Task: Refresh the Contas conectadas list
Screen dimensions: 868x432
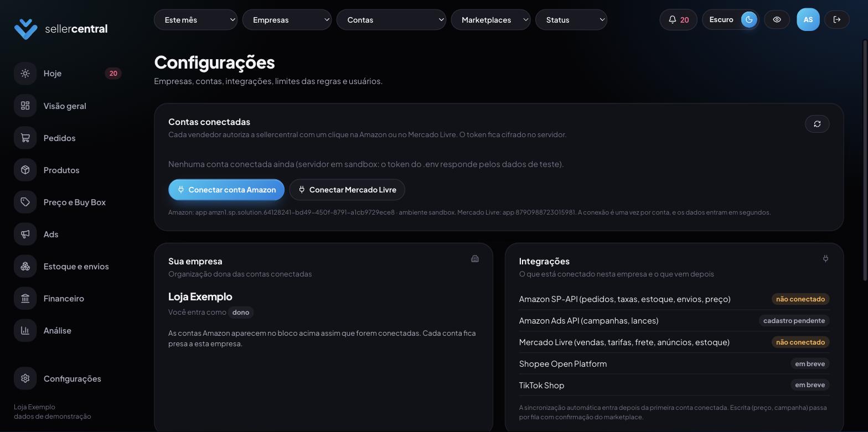Action: (x=817, y=124)
